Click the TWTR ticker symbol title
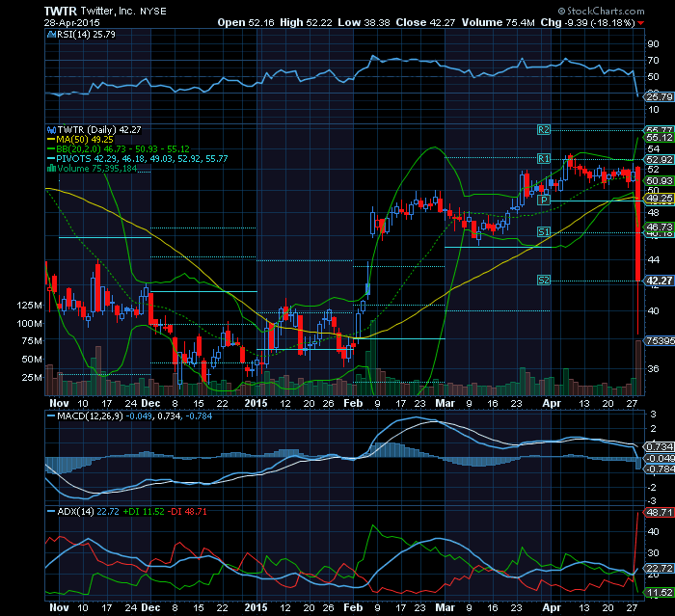 point(61,12)
